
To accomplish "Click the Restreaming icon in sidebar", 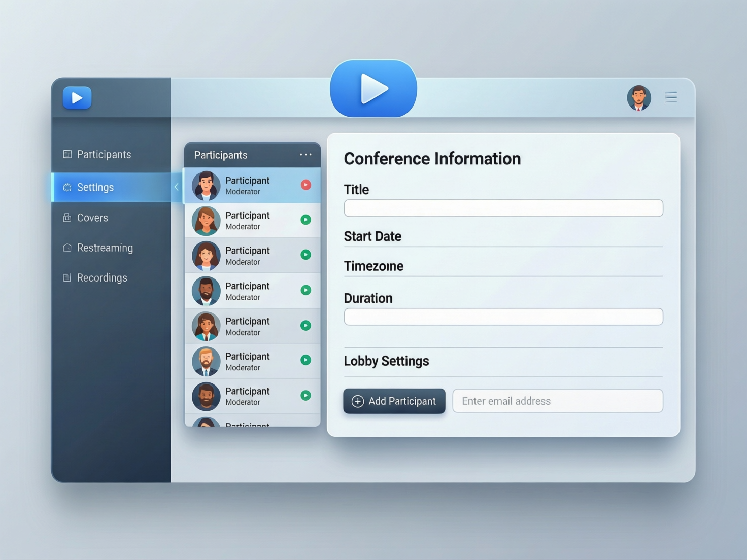I will coord(67,248).
